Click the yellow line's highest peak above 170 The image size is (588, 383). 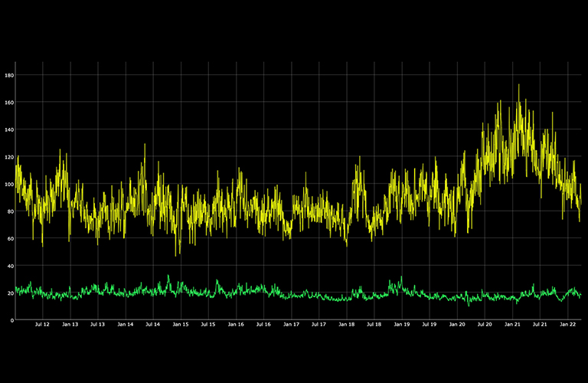click(518, 85)
